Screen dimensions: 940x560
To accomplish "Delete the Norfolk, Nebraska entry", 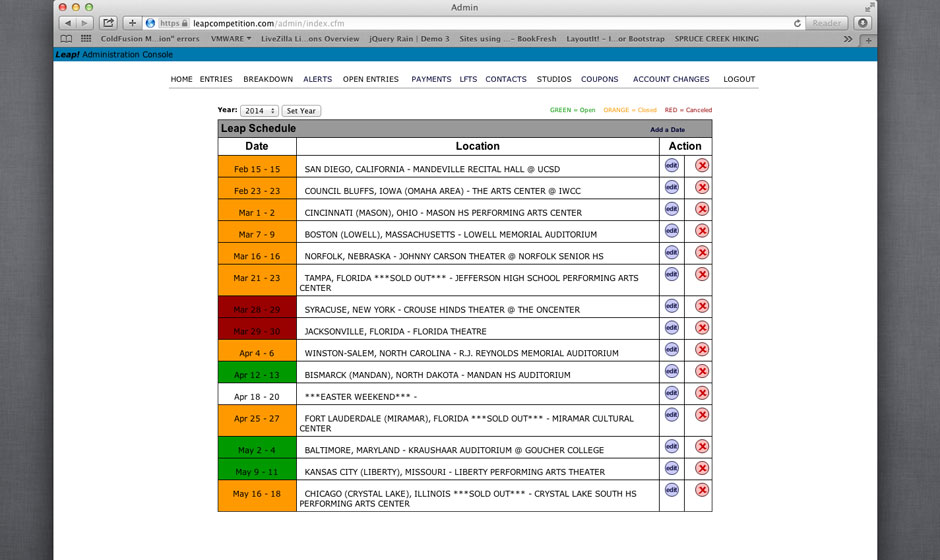I will coord(702,252).
